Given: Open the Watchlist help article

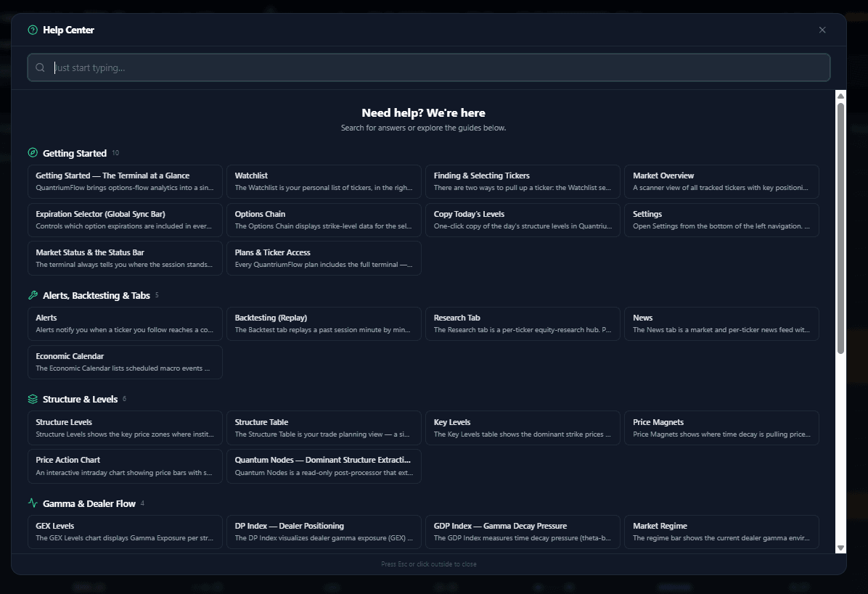Looking at the screenshot, I should (x=324, y=181).
